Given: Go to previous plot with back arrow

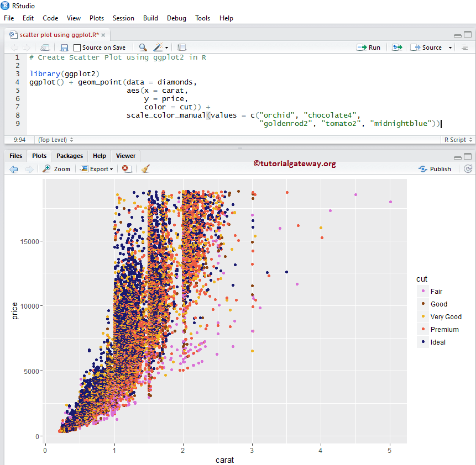Looking at the screenshot, I should point(14,169).
